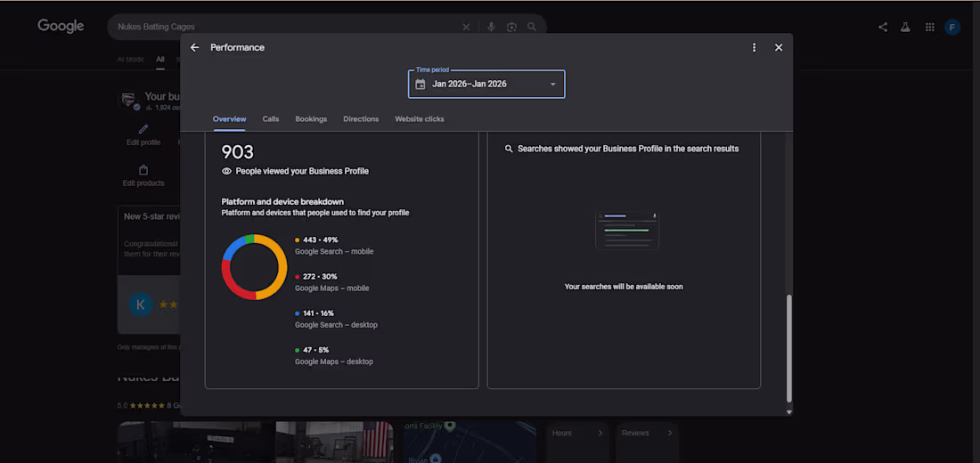Viewport: 980px width, 463px height.
Task: Click the reviewer avatar K
Action: (140, 305)
